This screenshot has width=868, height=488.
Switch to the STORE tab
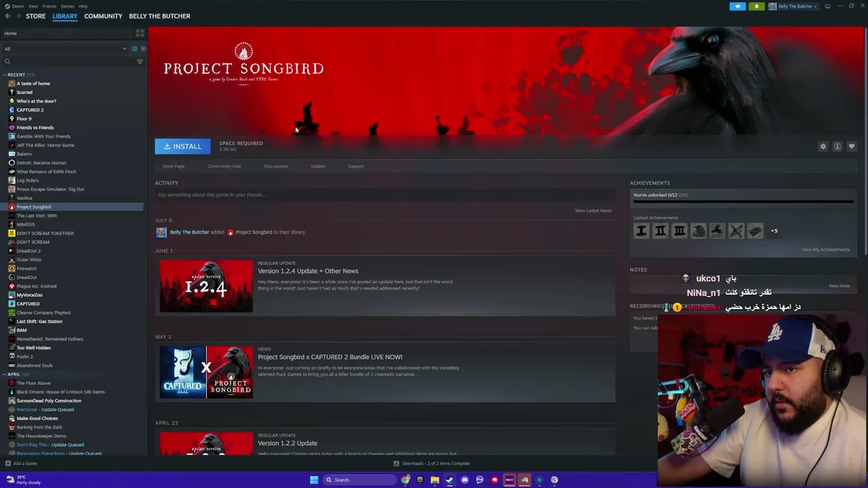coord(36,16)
